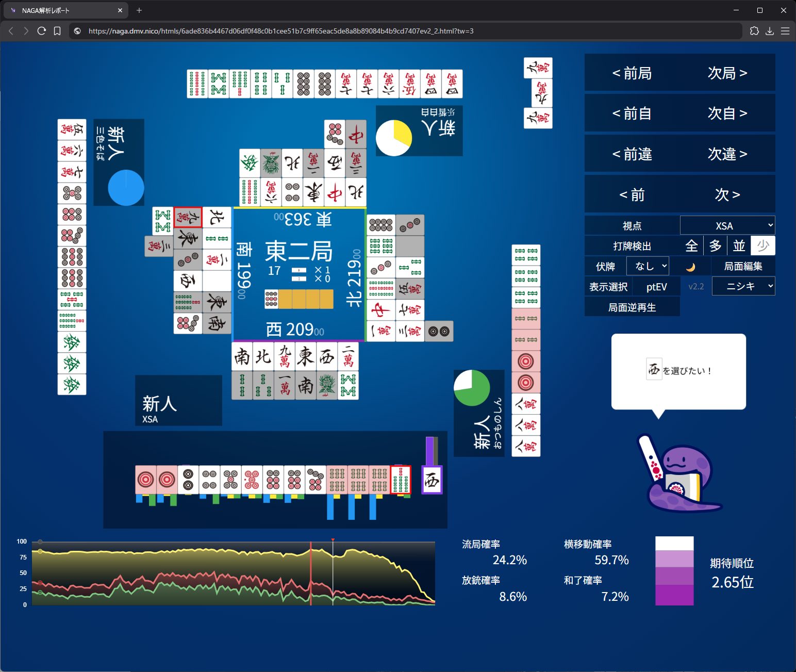796x672 pixels.
Task: Switch discard detection to 少
Action: pyautogui.click(x=762, y=246)
